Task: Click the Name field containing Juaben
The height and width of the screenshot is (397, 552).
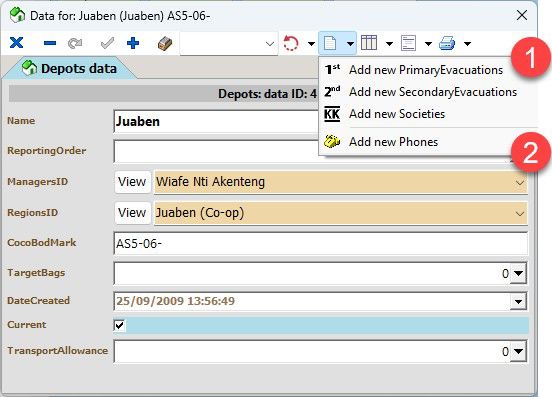Action: 216,121
